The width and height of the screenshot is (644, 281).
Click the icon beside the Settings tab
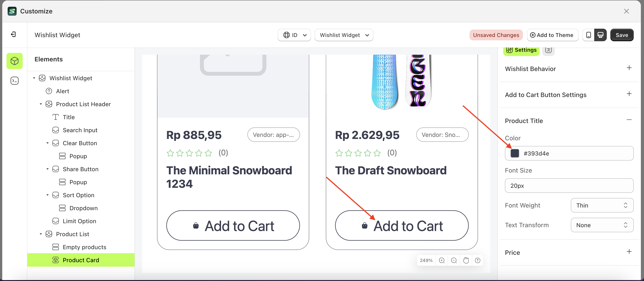coord(549,50)
